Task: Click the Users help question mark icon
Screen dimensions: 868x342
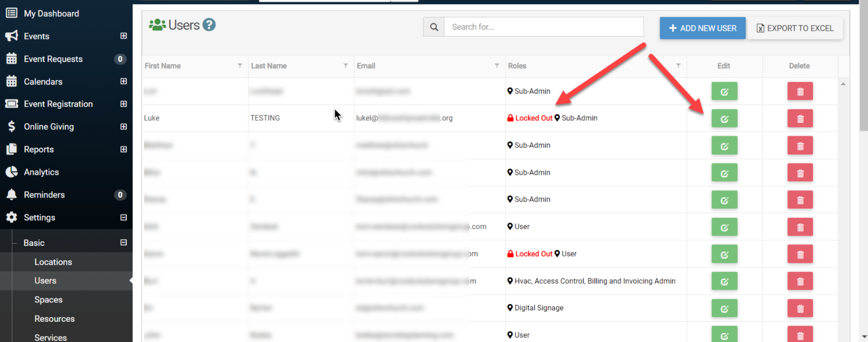Action: 209,25
